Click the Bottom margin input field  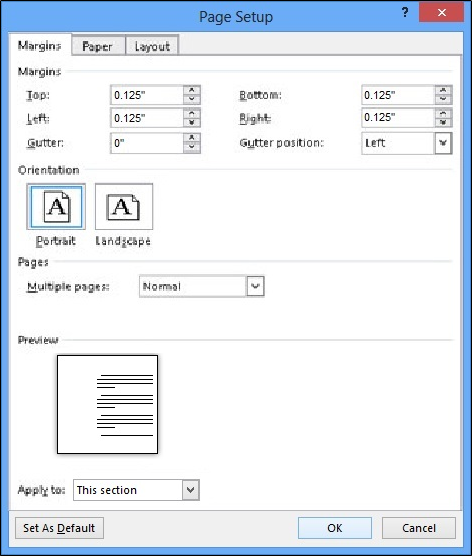pos(398,95)
